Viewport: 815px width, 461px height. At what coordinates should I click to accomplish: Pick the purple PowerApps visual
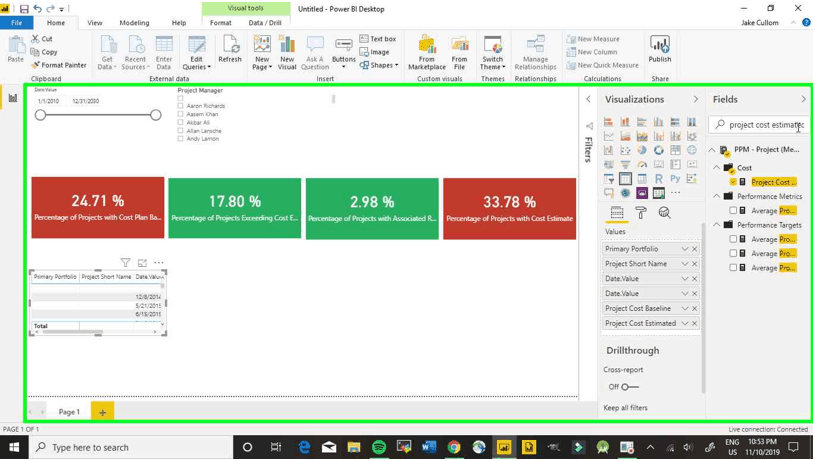(642, 193)
